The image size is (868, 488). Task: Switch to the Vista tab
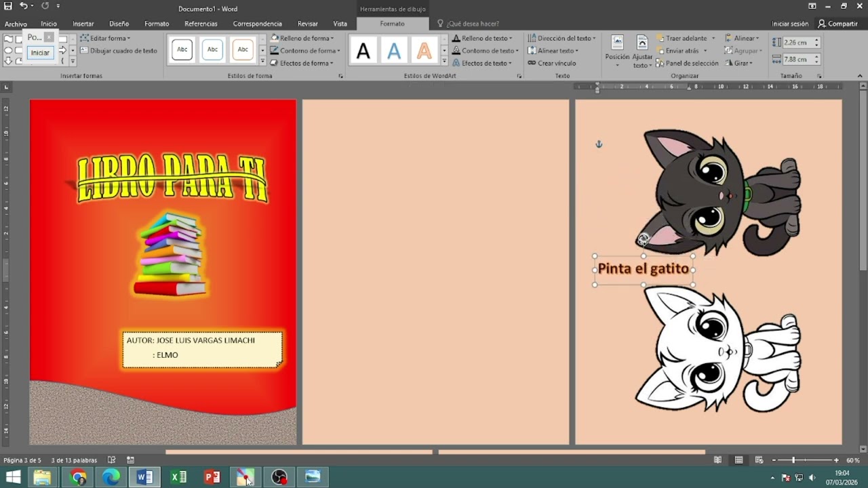(340, 24)
